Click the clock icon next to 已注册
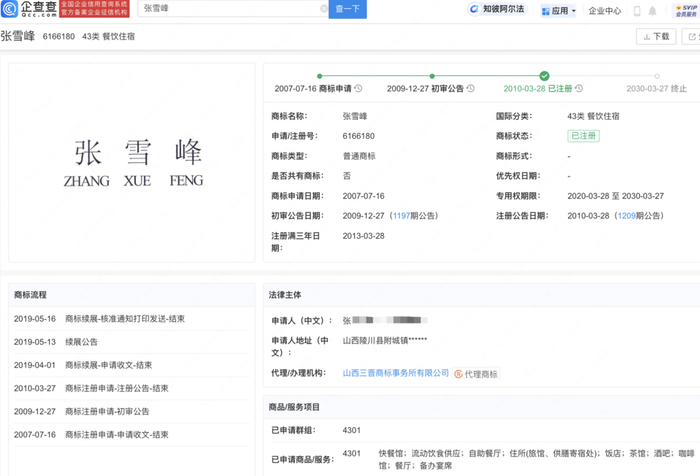 (x=579, y=89)
